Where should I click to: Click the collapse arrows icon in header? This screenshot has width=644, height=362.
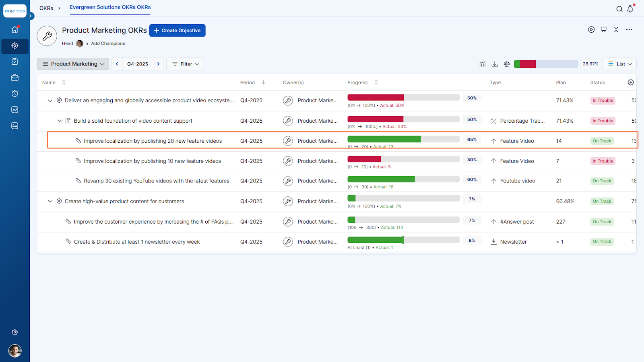click(x=616, y=29)
